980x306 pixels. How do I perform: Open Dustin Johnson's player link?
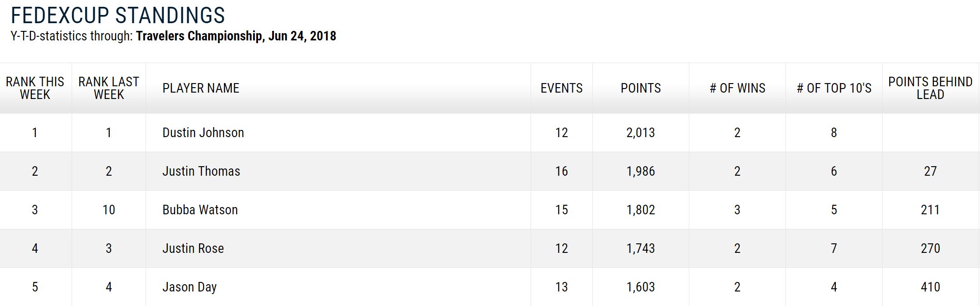pos(203,133)
